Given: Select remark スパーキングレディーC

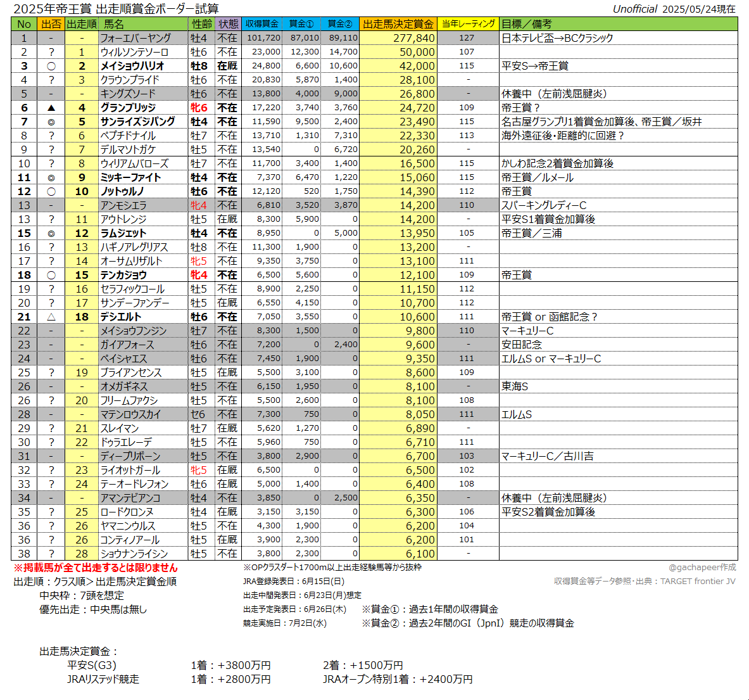Looking at the screenshot, I should [x=544, y=205].
